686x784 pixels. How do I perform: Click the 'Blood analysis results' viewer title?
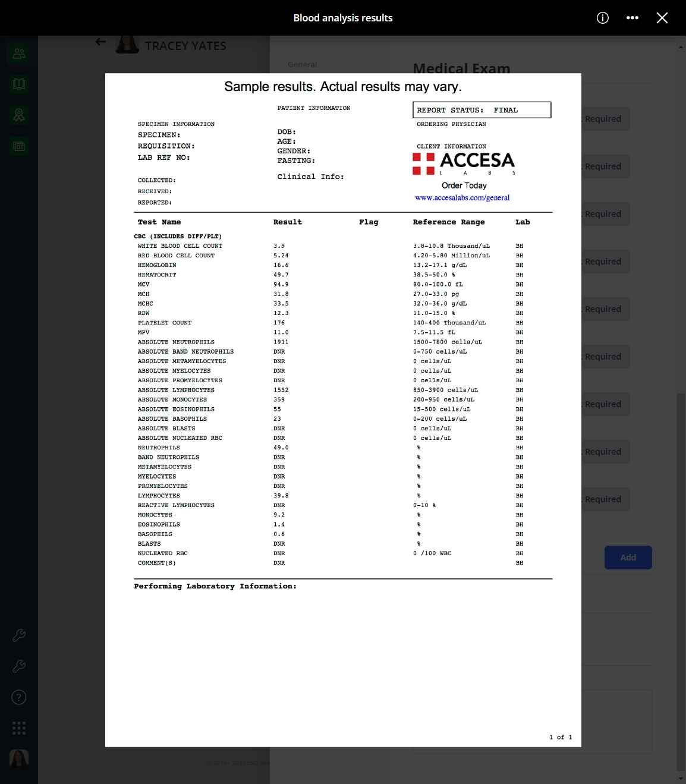click(343, 18)
